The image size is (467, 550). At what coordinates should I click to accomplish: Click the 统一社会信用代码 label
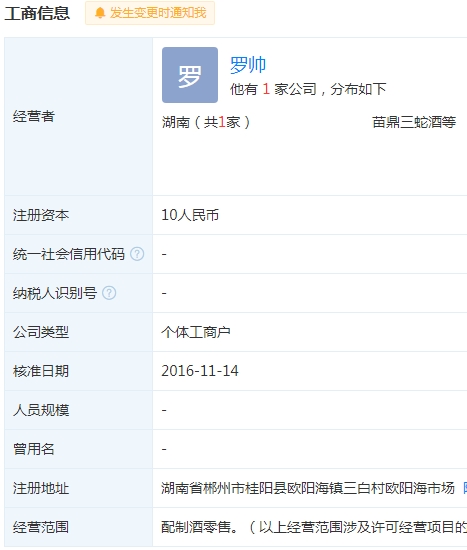tap(69, 254)
